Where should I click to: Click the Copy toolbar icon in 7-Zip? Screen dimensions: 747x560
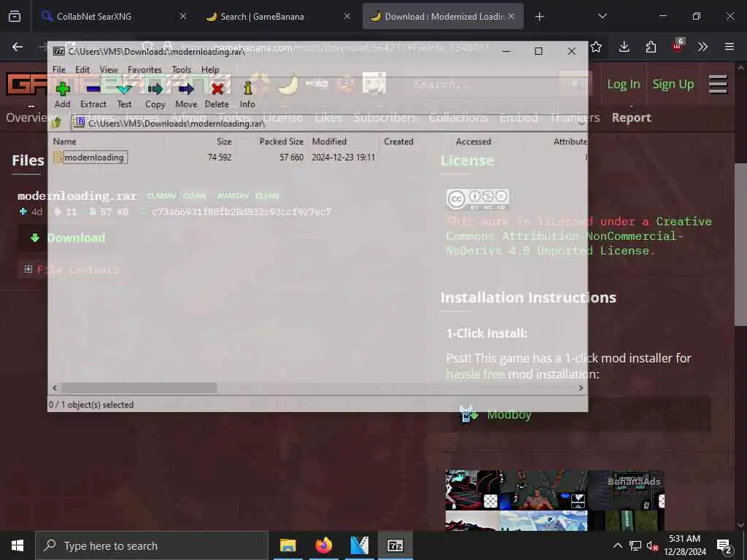coord(155,94)
